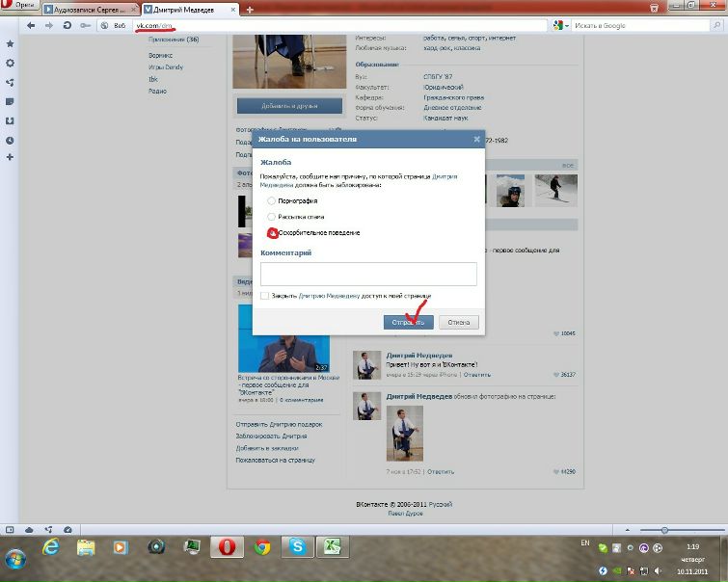Go back with the back arrow
Viewport: 728px width, 582px height.
tap(31, 25)
